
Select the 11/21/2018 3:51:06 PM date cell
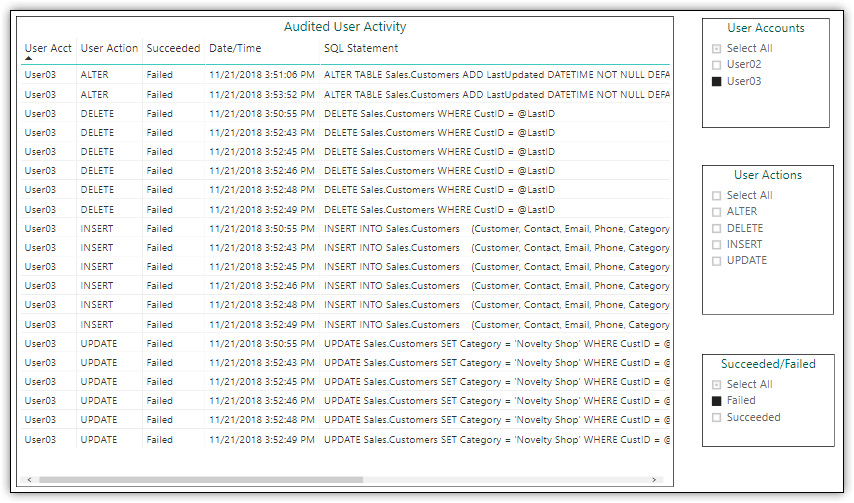(261, 75)
